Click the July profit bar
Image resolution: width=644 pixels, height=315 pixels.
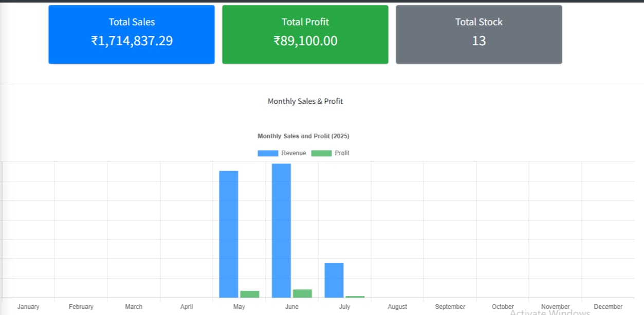[355, 297]
